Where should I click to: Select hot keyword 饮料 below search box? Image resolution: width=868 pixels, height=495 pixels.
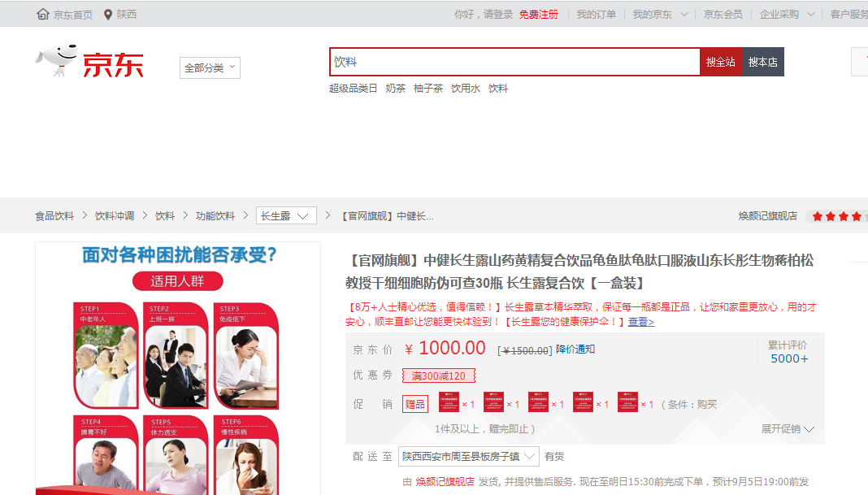(x=497, y=88)
